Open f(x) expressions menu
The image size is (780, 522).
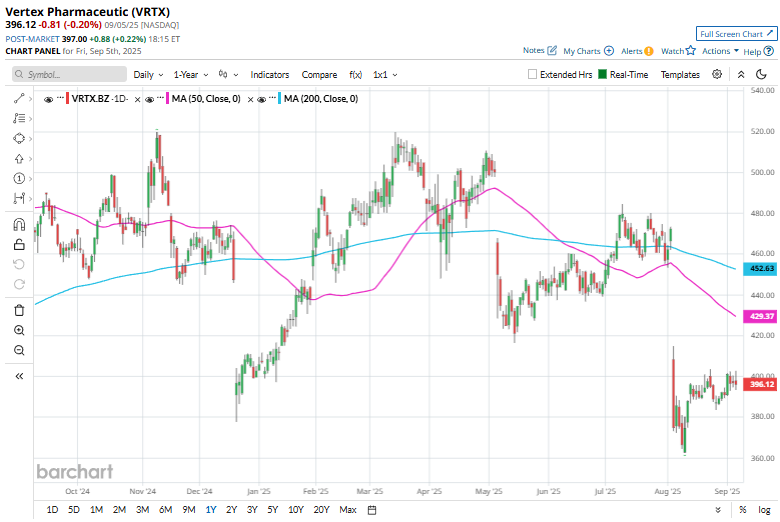(356, 75)
